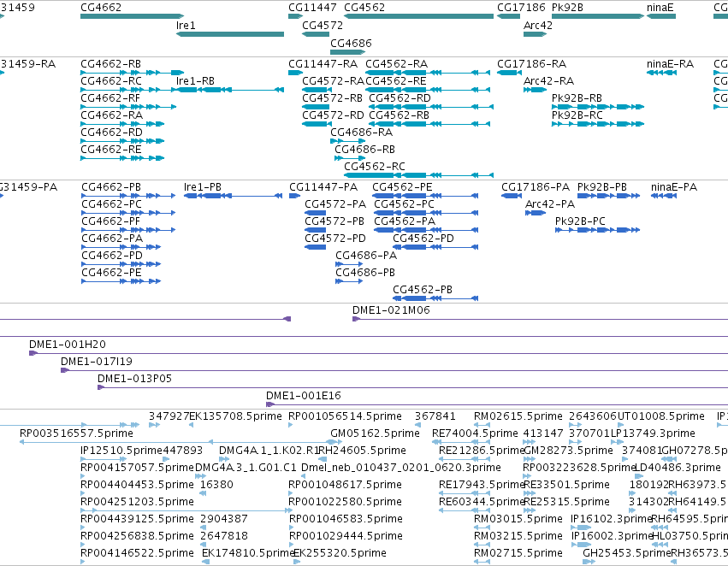Click EST RP001048617.5prime
The width and height of the screenshot is (728, 566).
tap(346, 485)
